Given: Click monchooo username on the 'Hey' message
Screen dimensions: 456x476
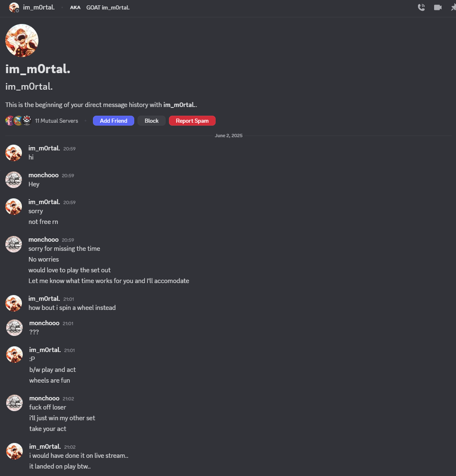Looking at the screenshot, I should point(43,175).
